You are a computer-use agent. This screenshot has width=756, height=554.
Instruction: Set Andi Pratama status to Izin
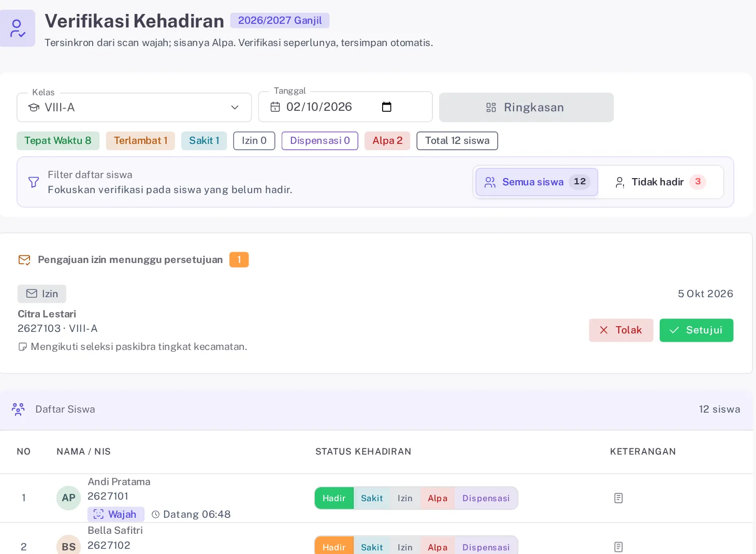[405, 498]
